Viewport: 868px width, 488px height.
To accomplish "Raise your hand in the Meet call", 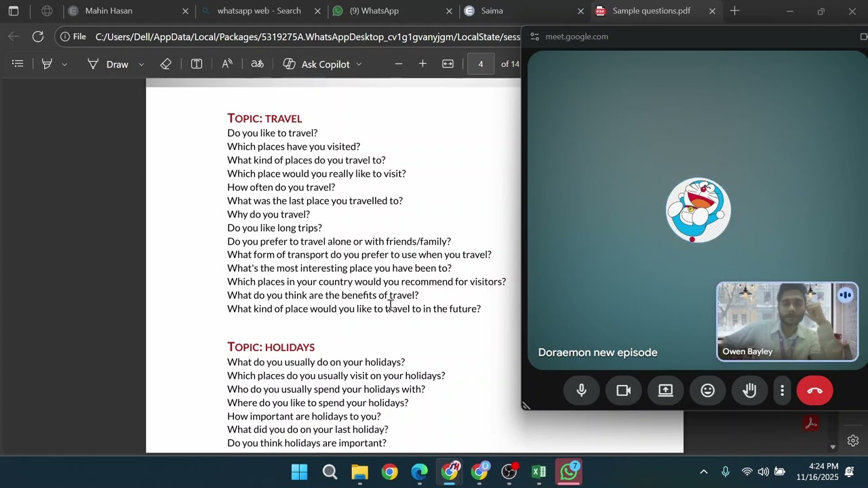I will [x=749, y=390].
